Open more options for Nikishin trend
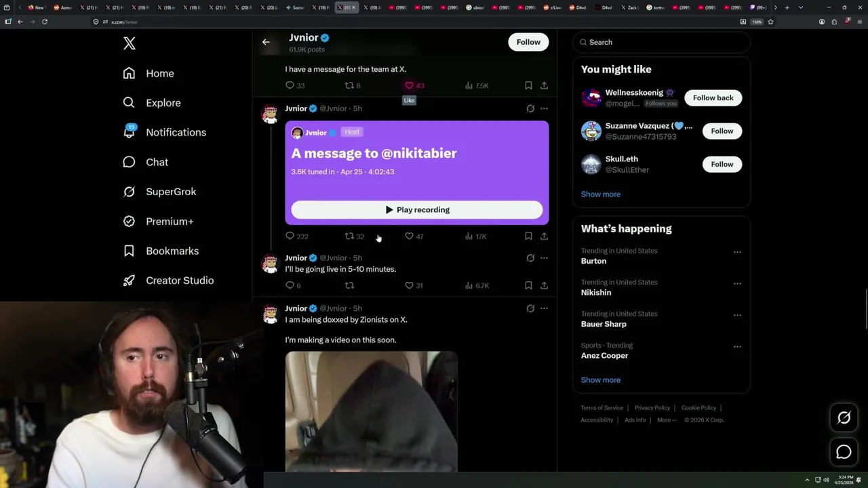This screenshot has width=868, height=488. pos(737,283)
